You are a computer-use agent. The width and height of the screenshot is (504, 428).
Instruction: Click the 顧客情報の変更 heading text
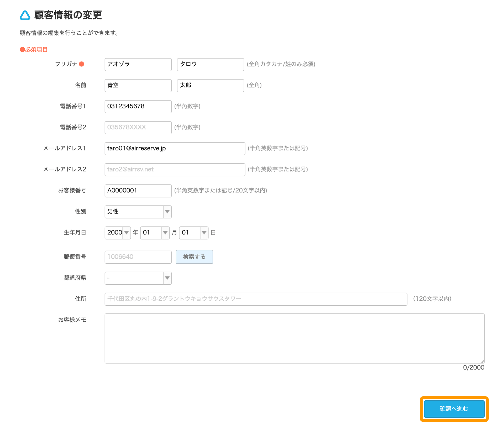[68, 15]
